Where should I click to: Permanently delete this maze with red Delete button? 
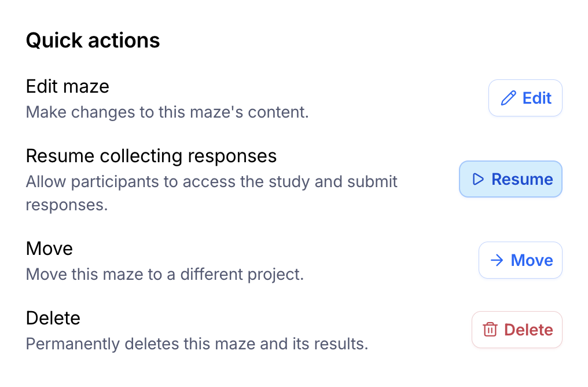point(517,330)
